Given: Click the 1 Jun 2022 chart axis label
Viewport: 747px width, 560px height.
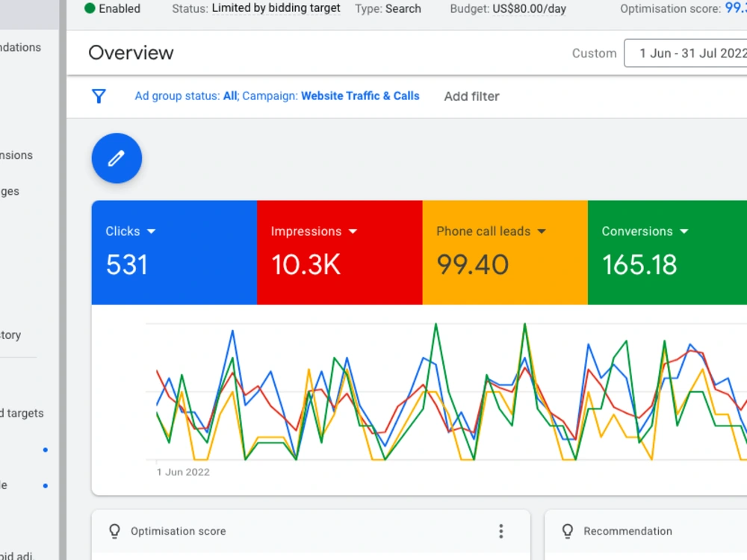Looking at the screenshot, I should (x=184, y=472).
